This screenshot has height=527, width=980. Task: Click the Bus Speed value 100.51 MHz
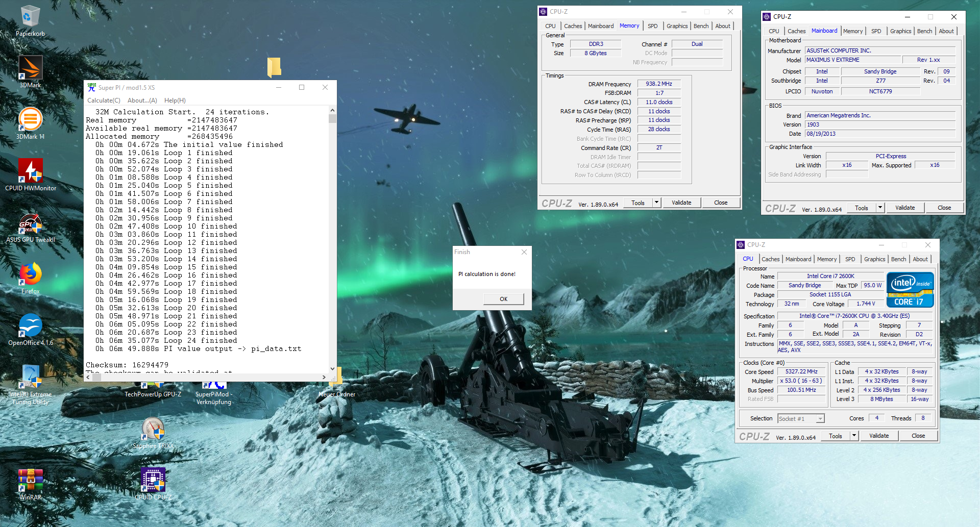(801, 390)
